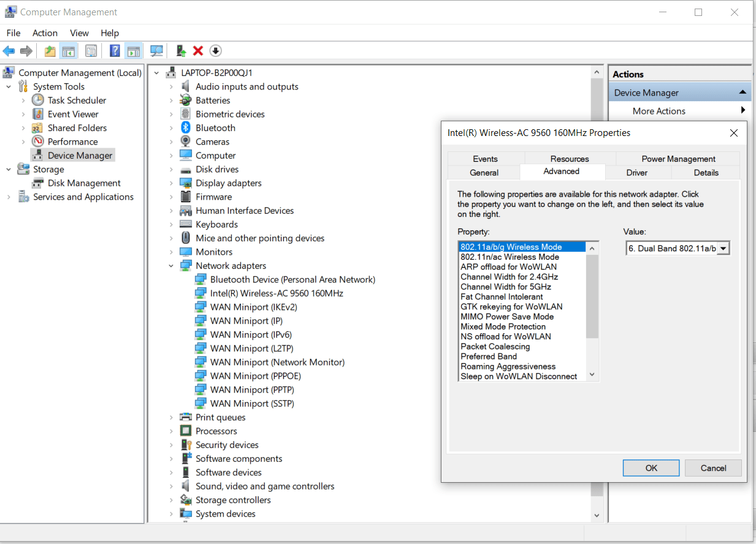This screenshot has width=756, height=544.
Task: Open the Action menu
Action: tap(45, 33)
